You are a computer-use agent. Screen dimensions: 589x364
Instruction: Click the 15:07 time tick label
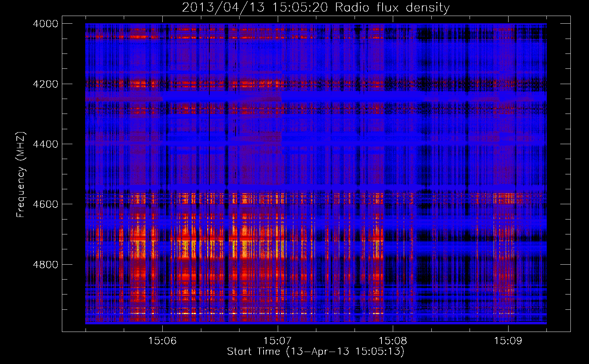(278, 341)
